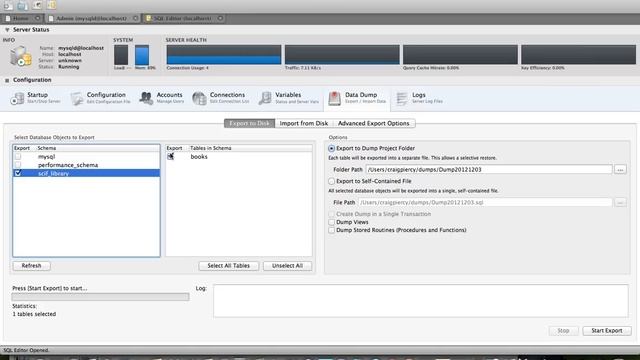Select Export to Self-Contained File radio
Viewport: 640px width, 360px height.
[331, 181]
